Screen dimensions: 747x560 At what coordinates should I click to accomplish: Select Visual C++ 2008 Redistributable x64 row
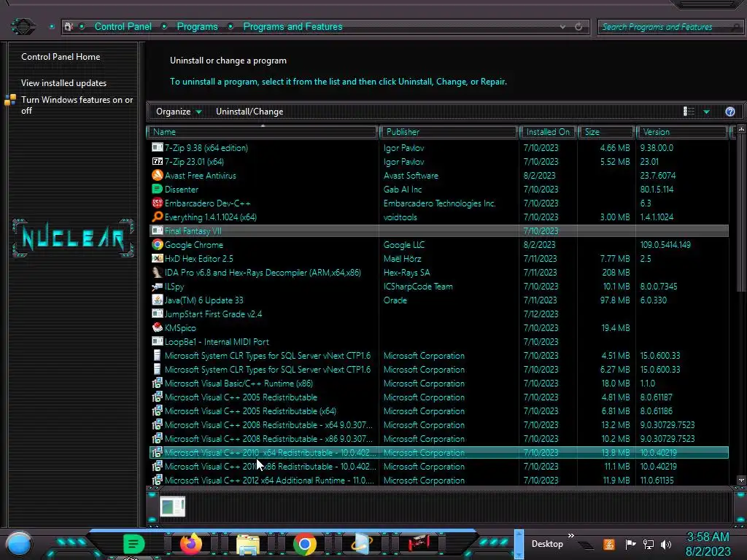click(438, 425)
